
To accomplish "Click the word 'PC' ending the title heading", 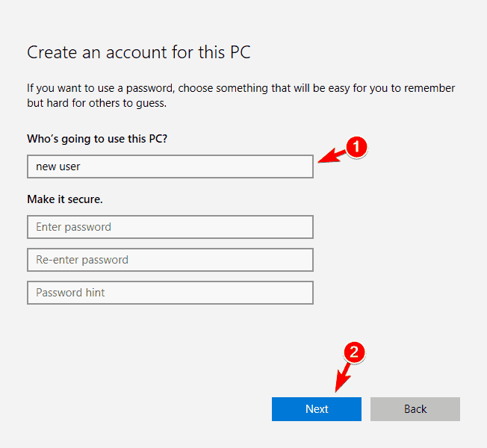I will [x=240, y=52].
